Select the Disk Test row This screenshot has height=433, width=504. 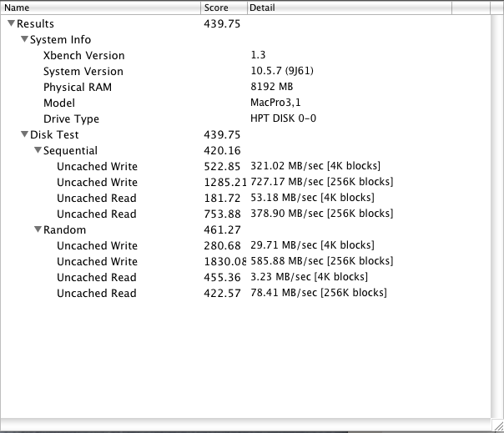point(245,134)
